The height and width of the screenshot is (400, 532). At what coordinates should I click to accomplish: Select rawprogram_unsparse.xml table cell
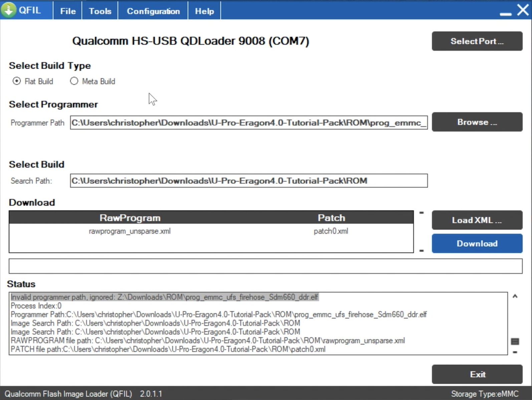point(129,231)
